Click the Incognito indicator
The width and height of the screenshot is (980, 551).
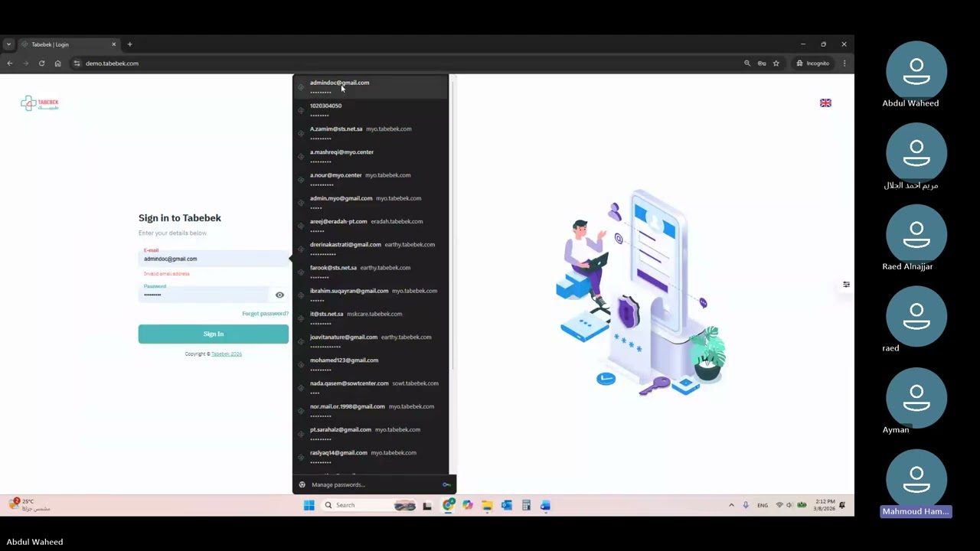(x=813, y=64)
